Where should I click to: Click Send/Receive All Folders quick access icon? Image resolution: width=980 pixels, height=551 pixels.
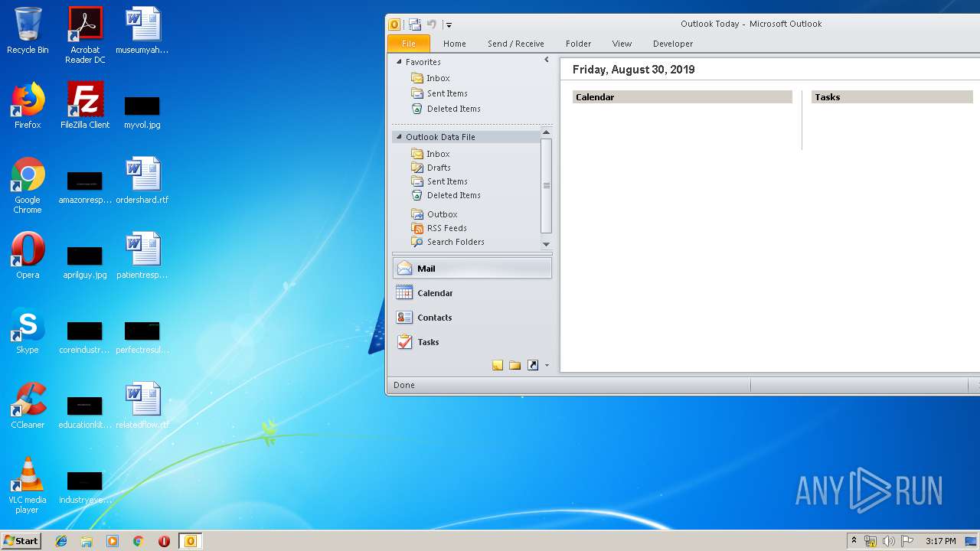(414, 24)
